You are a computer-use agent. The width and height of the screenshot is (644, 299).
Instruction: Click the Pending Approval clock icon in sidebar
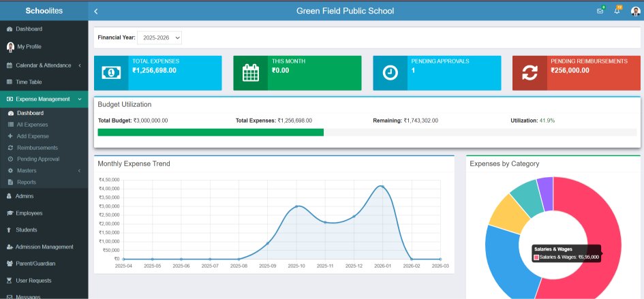pos(11,159)
